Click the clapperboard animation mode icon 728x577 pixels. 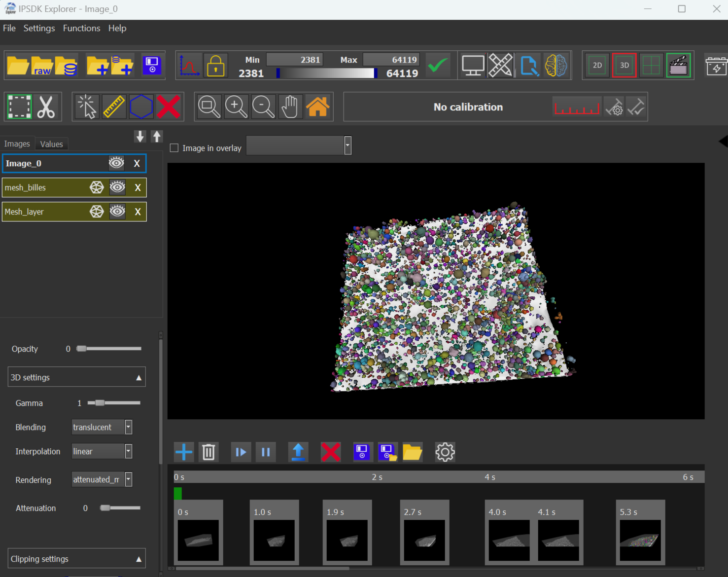(x=678, y=66)
